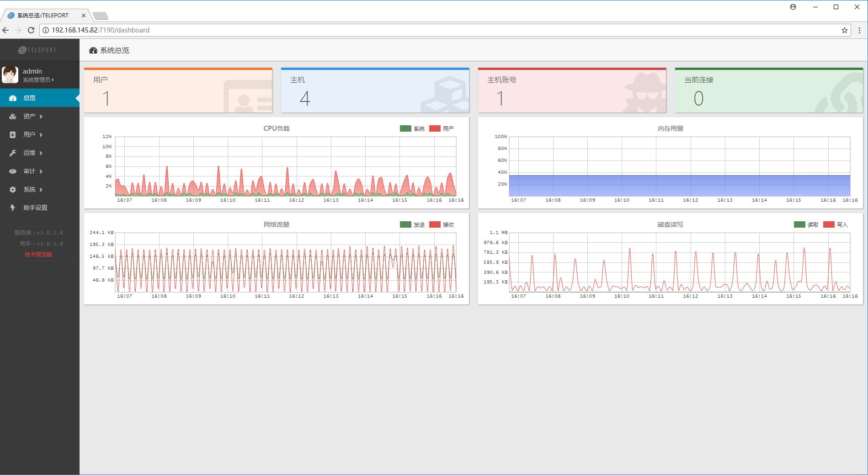The height and width of the screenshot is (475, 868).
Task: Open the Chrome three-dot menu
Action: pyautogui.click(x=860, y=30)
